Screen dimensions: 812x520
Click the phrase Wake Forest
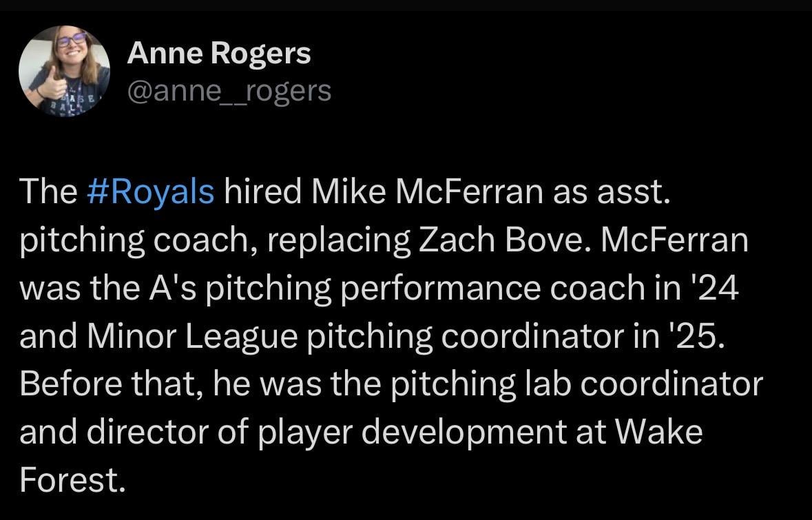(x=658, y=433)
